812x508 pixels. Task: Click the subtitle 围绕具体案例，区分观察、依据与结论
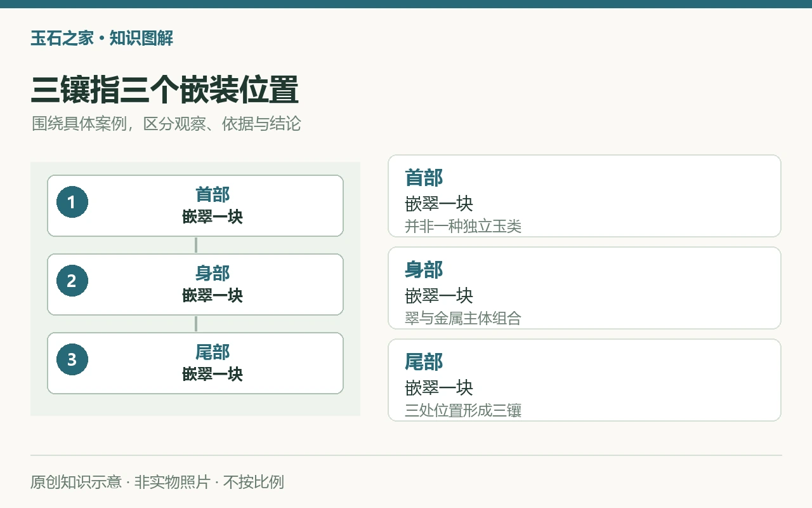166,123
